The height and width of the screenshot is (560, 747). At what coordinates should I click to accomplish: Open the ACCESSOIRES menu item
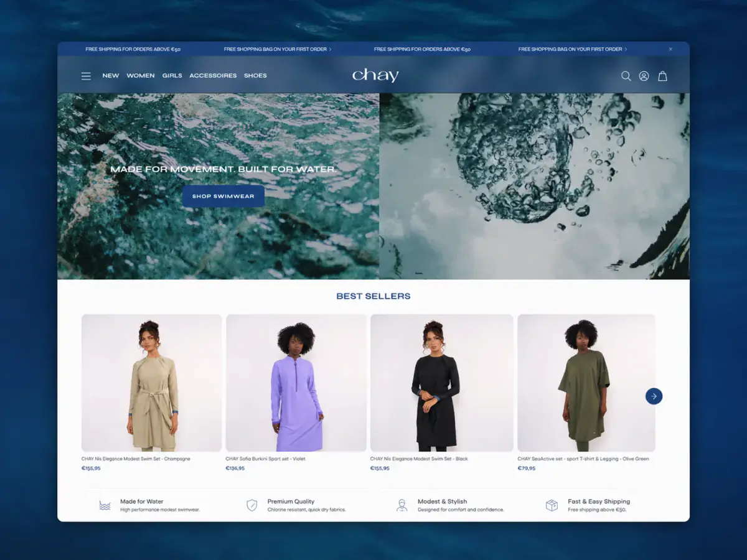pos(213,76)
